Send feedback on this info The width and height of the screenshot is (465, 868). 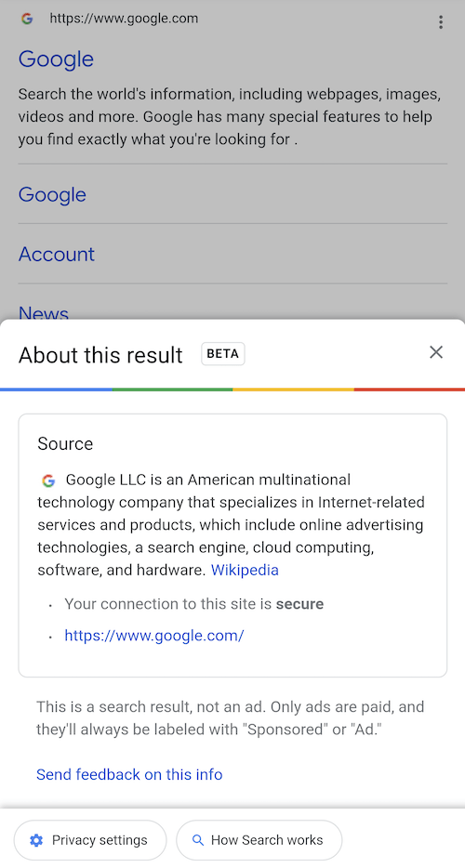tap(129, 774)
